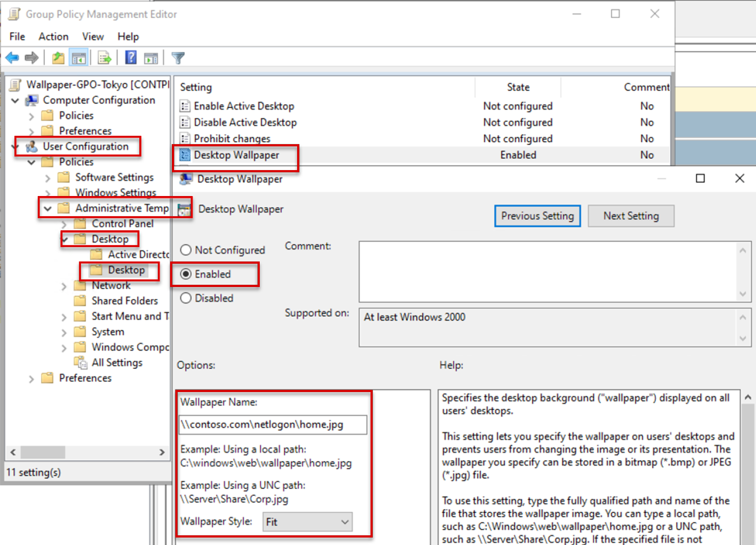
Task: Open the Action menu
Action: pyautogui.click(x=54, y=36)
